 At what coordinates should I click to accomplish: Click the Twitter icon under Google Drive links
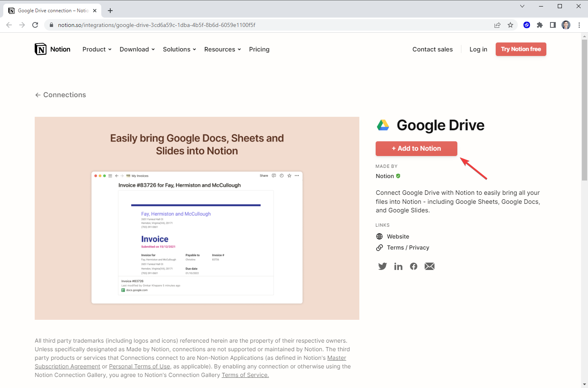[382, 266]
